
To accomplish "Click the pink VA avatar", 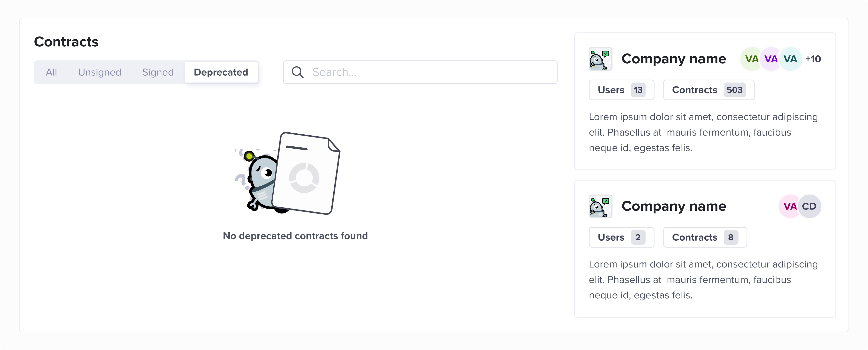I will [x=790, y=206].
